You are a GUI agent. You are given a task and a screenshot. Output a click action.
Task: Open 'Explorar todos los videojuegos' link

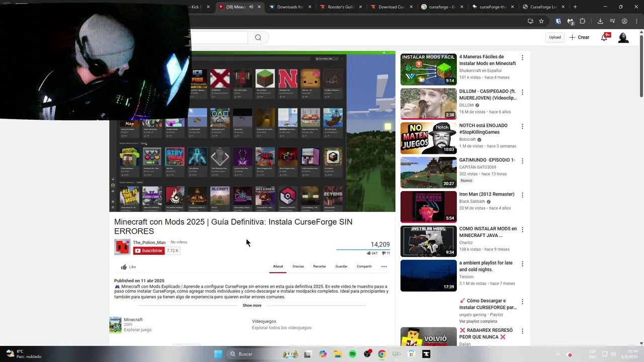pos(281,328)
